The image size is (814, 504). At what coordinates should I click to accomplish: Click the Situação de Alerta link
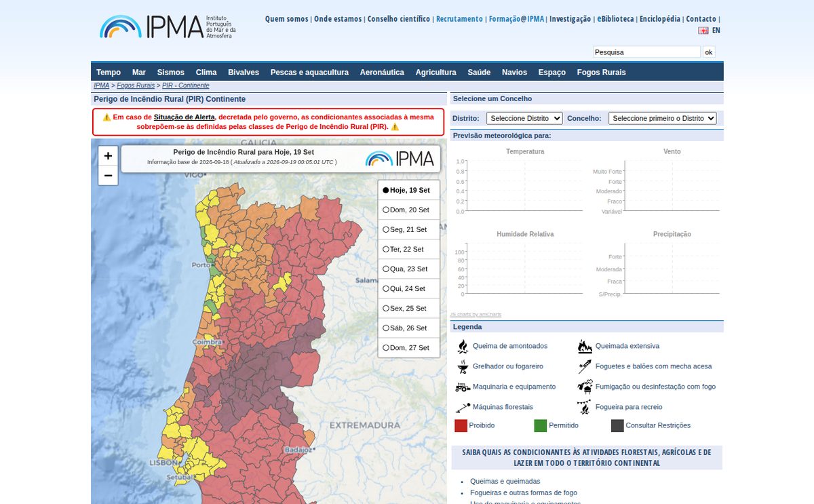[185, 117]
